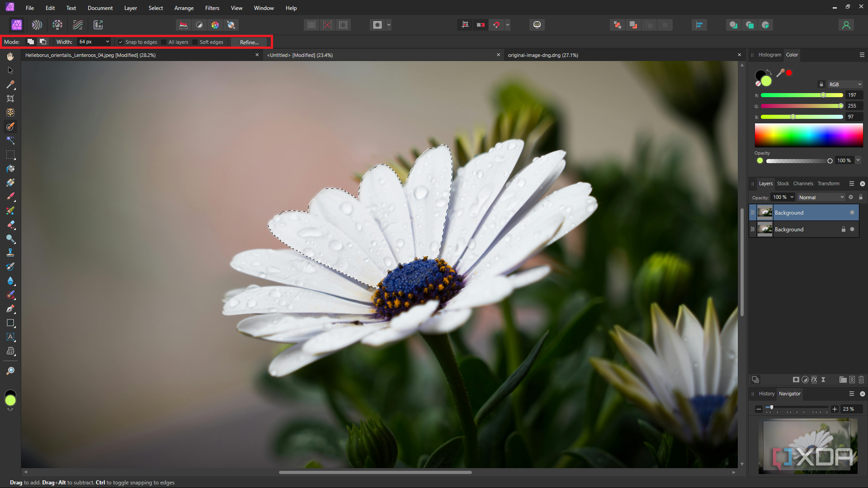
Task: Select the Paint Brush tool
Action: (x=10, y=197)
